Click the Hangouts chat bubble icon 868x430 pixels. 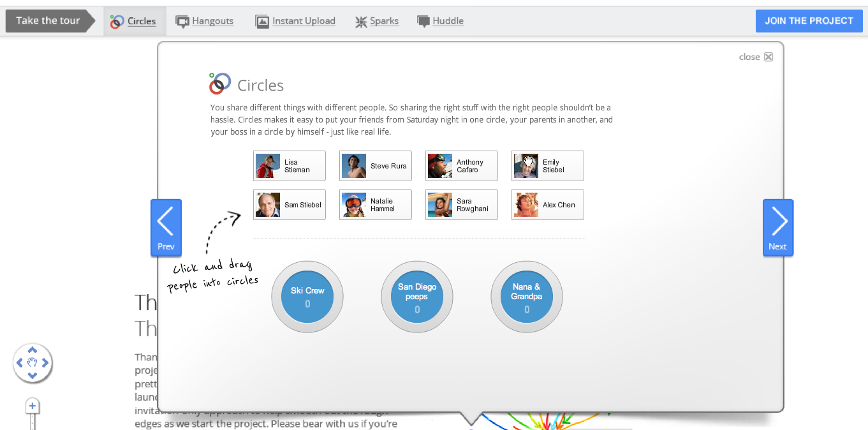tap(182, 22)
